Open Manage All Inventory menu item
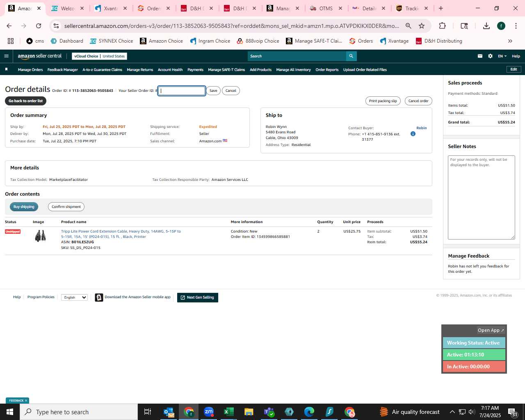This screenshot has width=525, height=420. 293,70
